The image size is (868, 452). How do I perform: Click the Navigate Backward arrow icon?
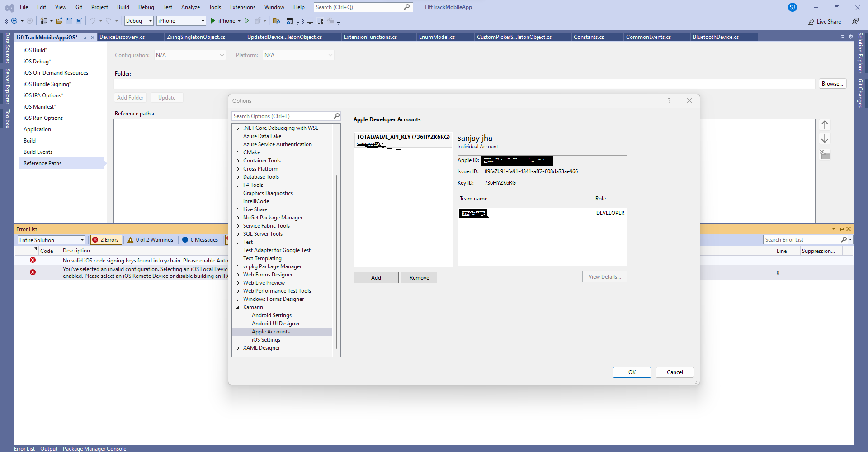pyautogui.click(x=15, y=21)
